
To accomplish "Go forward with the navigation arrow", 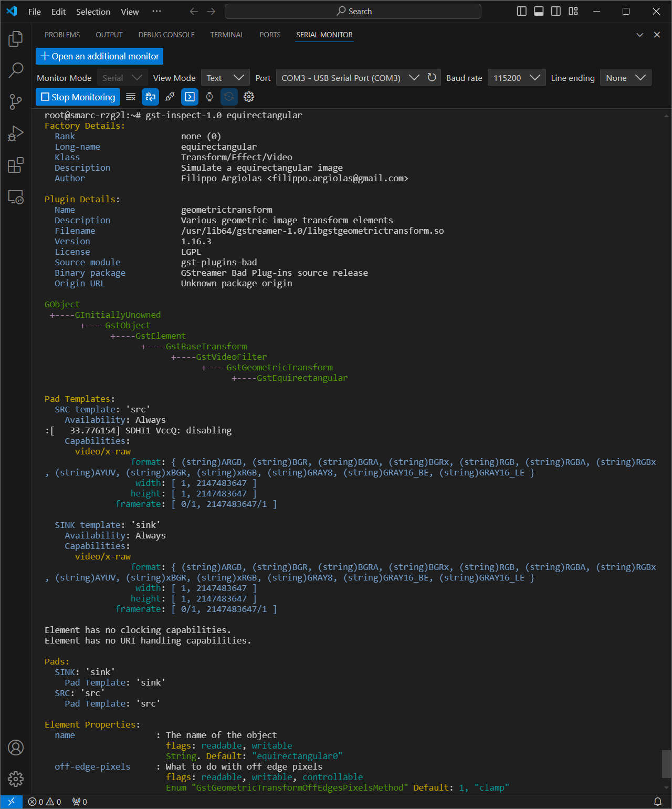I will click(x=211, y=12).
